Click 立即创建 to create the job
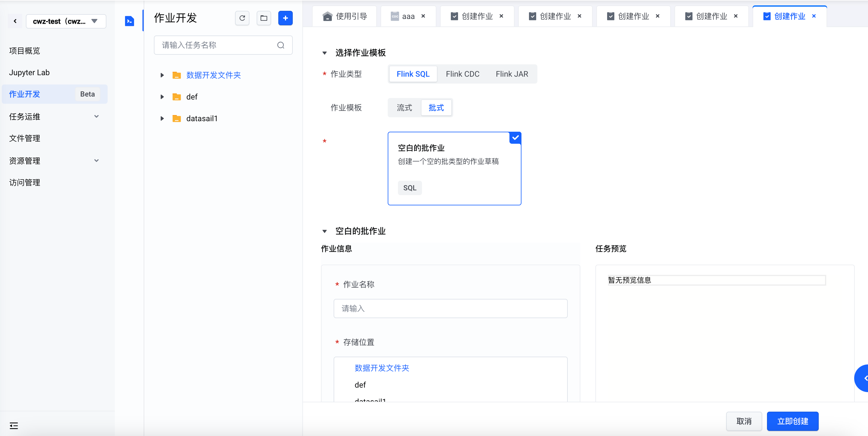Screen dimensions: 868x436 pos(792,421)
